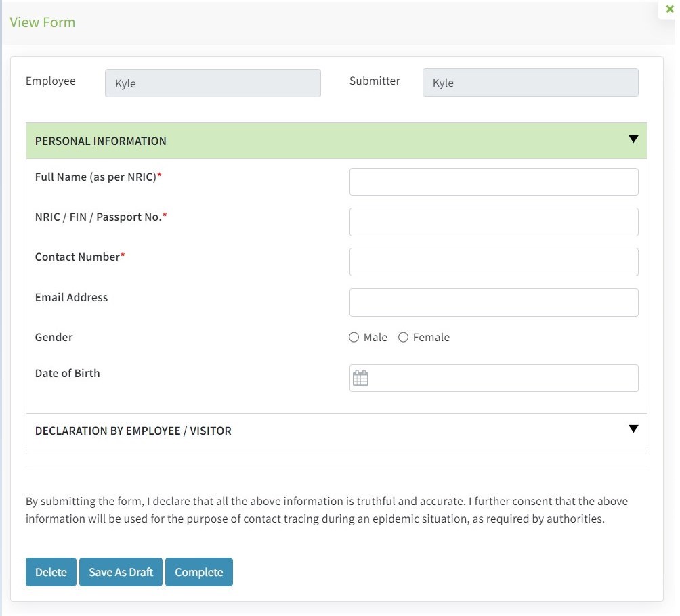Click the NRIC / FIN / Passport No. field
Screen dimensions: 680x616
coord(494,222)
